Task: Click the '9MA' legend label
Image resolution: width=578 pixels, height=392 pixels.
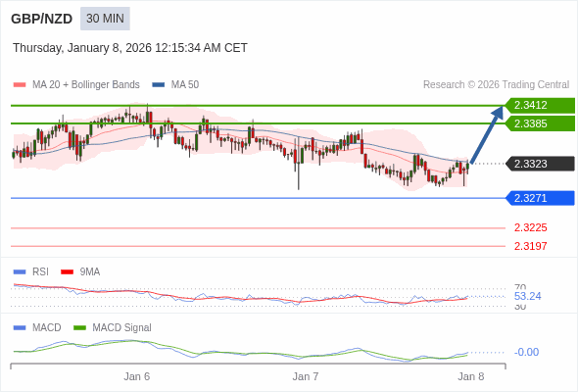Action: pyautogui.click(x=90, y=272)
